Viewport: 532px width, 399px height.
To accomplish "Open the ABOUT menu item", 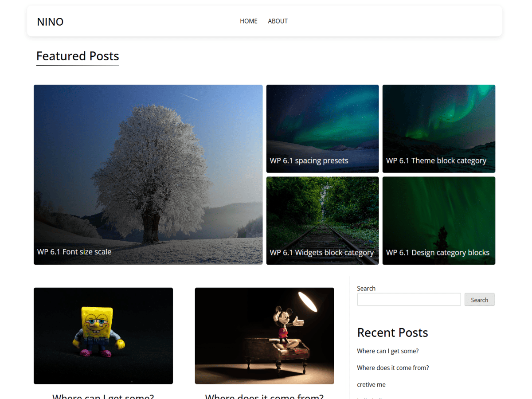I will coord(278,21).
